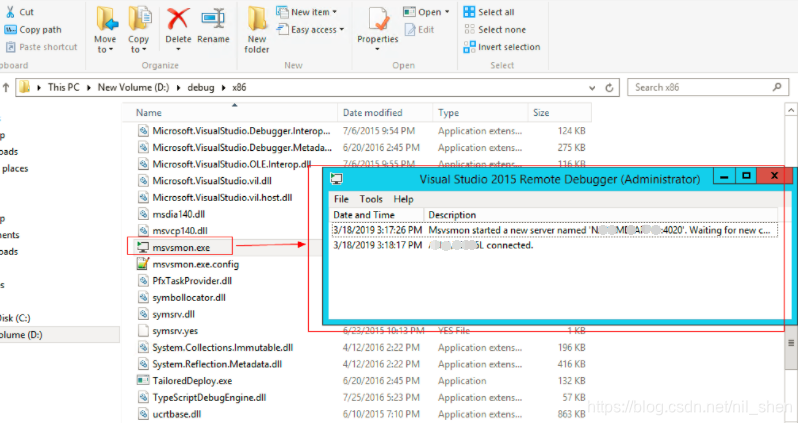Maximize the Remote Debugger window
This screenshot has height=425, width=801.
tap(746, 176)
